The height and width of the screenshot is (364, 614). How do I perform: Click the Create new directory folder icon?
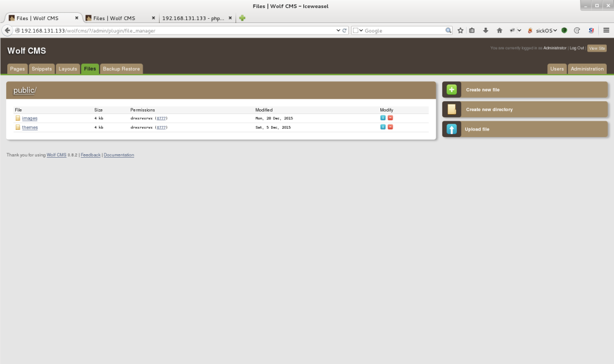tap(451, 109)
